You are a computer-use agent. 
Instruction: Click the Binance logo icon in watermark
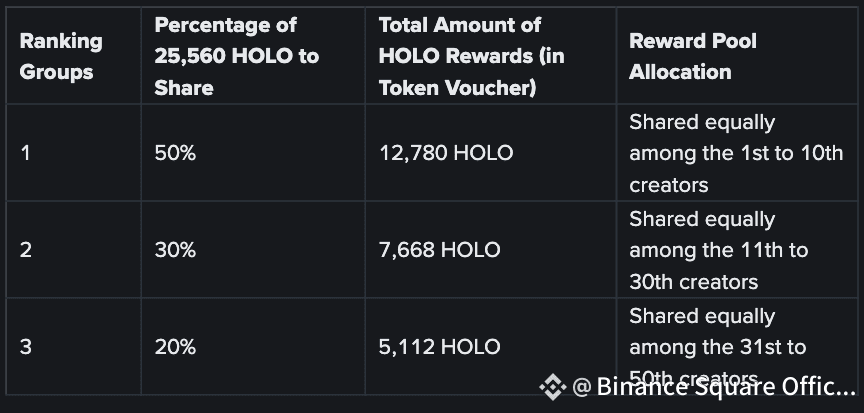(553, 387)
